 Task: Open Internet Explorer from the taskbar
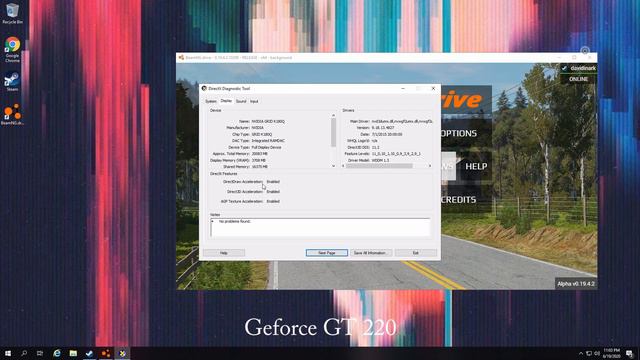click(57, 353)
